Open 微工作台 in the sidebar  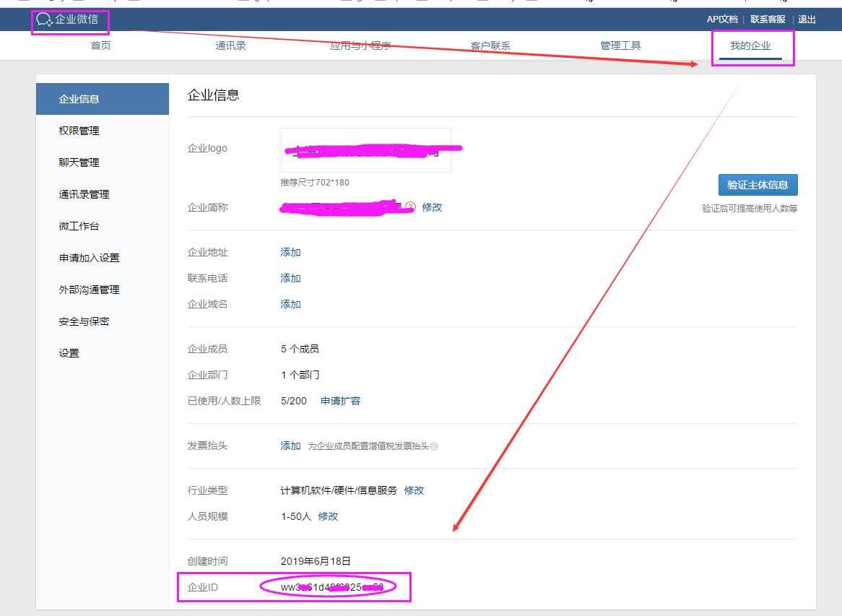(79, 225)
